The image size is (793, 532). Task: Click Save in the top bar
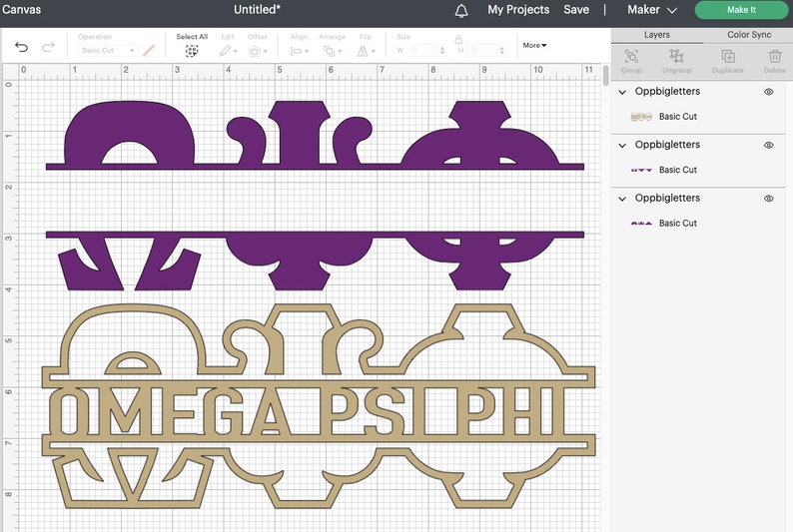coord(576,10)
